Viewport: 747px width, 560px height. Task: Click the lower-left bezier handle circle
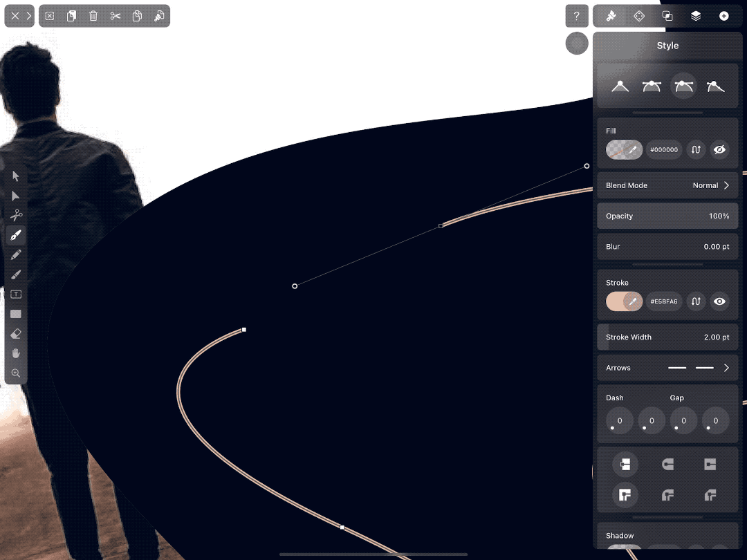pos(295,286)
